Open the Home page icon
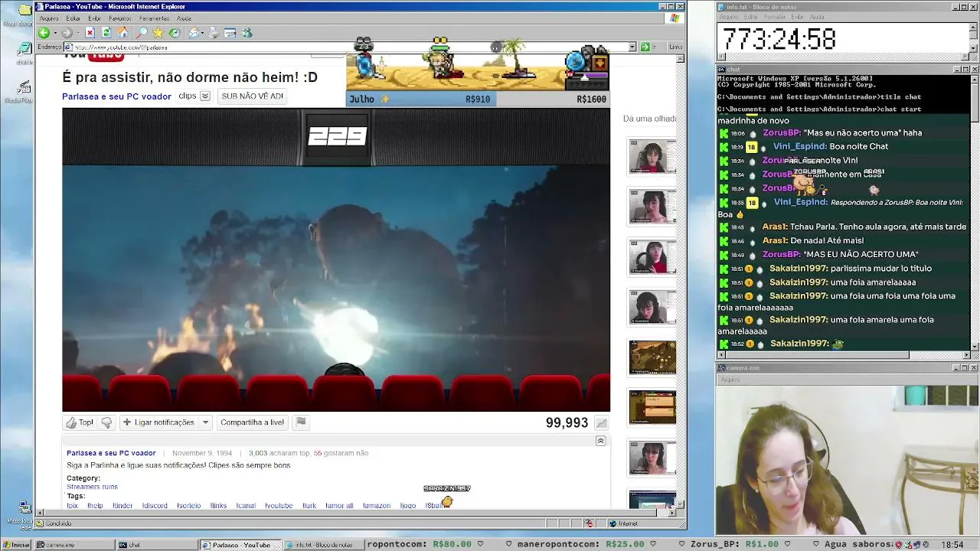This screenshot has width=980, height=551. 123,33
